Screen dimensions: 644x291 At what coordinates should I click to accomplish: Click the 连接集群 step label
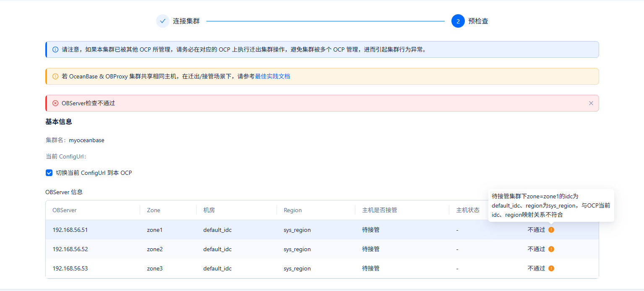coord(186,21)
